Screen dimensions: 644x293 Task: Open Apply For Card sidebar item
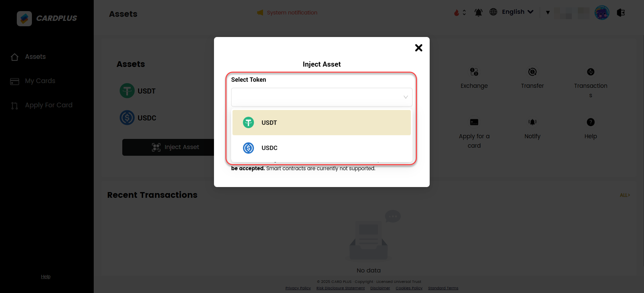click(x=48, y=105)
